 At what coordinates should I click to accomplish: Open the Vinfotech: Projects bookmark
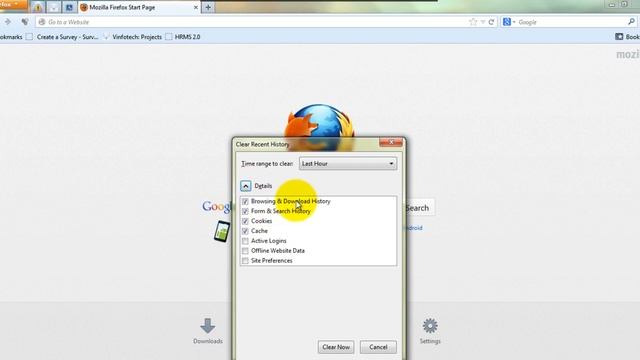132,37
